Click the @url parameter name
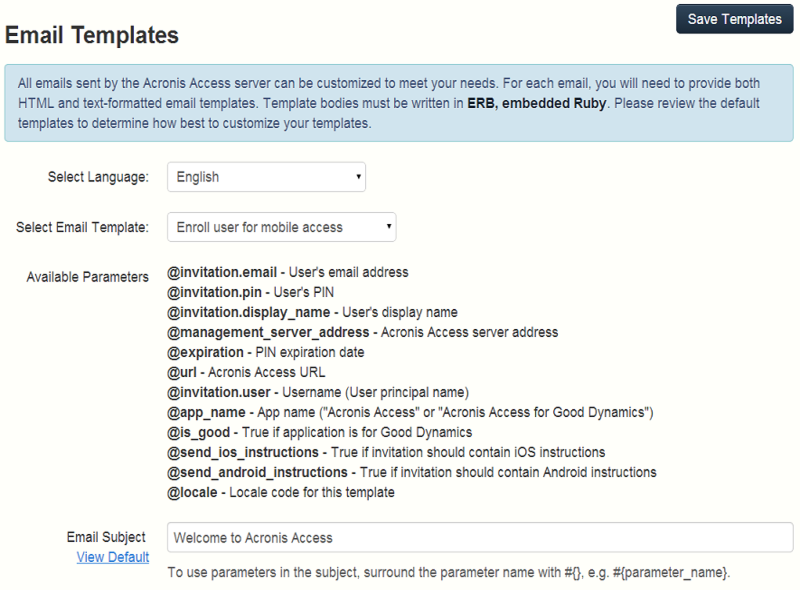The width and height of the screenshot is (800, 590). pyautogui.click(x=183, y=372)
